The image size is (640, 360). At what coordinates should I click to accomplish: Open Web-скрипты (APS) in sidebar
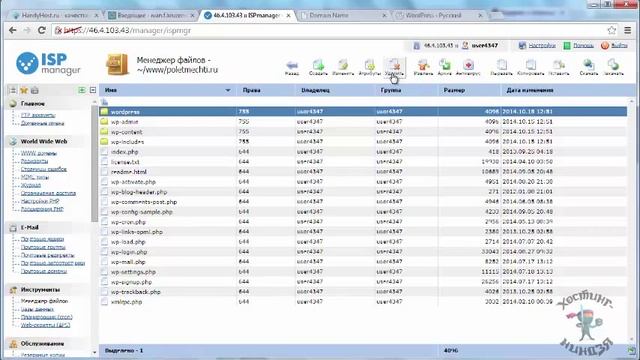45,325
